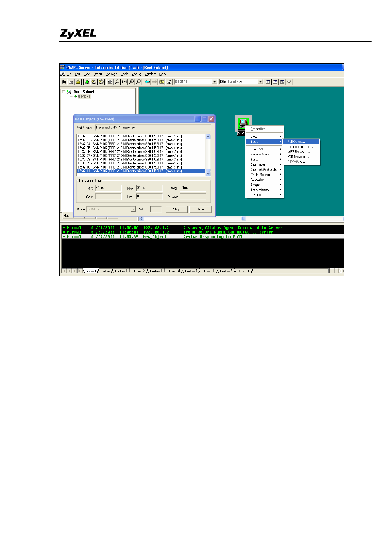The image size is (392, 555).
Task: Click the Stop button in Poll Object dialog
Action: 176,209
